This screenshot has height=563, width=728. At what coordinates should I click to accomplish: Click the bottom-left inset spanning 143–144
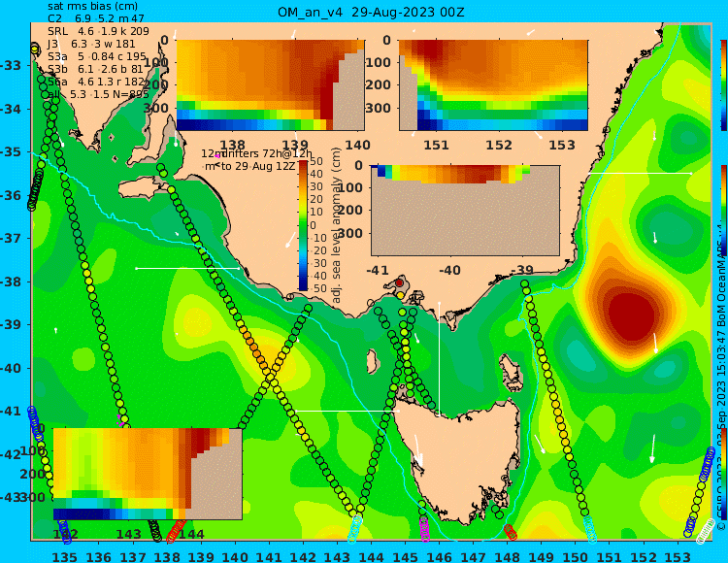[x=148, y=474]
